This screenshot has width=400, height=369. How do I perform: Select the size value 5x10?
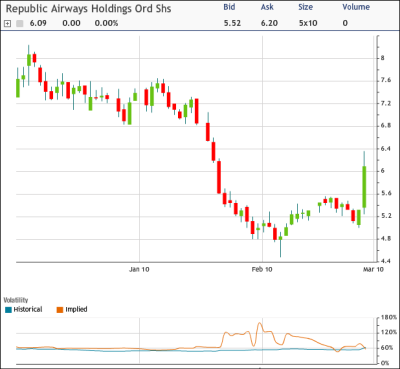308,23
